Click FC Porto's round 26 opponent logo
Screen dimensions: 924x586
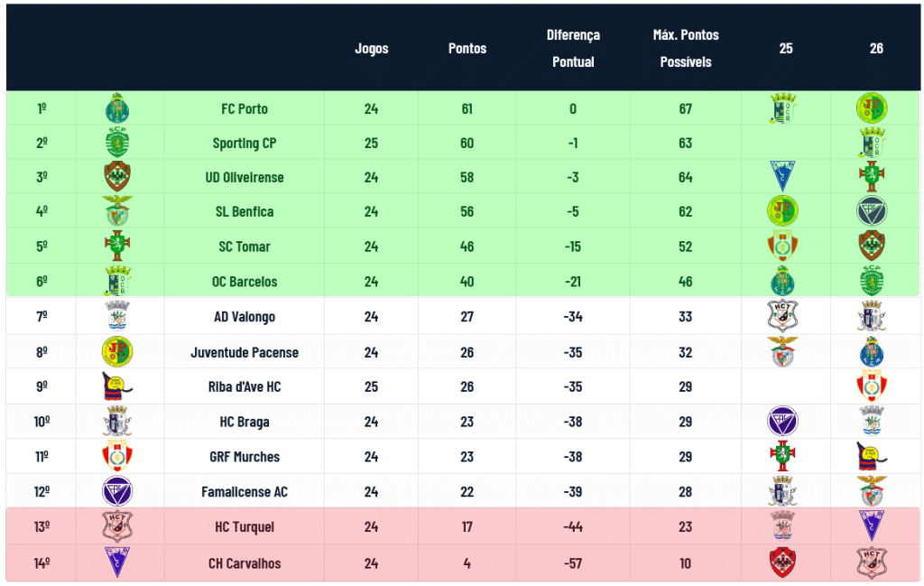[x=872, y=107]
